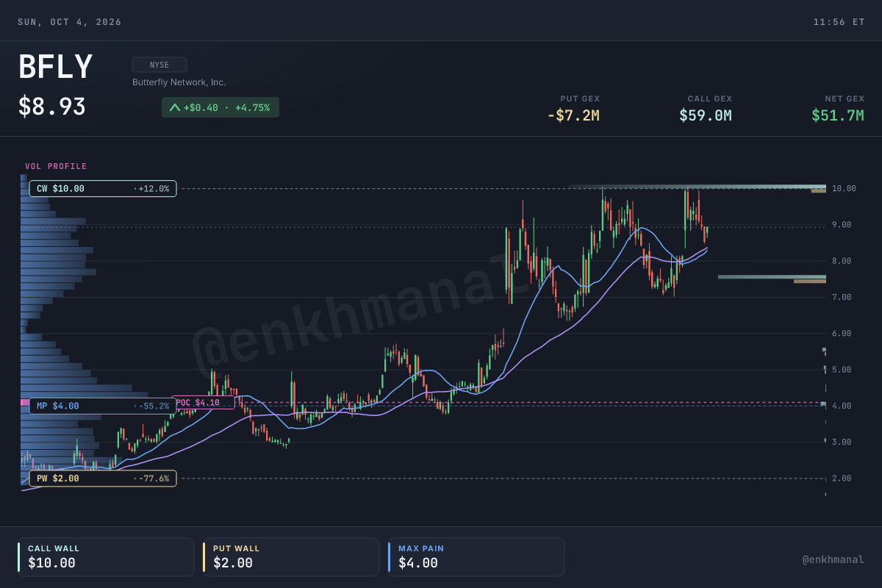This screenshot has width=882, height=588.
Task: Select the CW $10.00 call wall tag
Action: click(x=103, y=189)
